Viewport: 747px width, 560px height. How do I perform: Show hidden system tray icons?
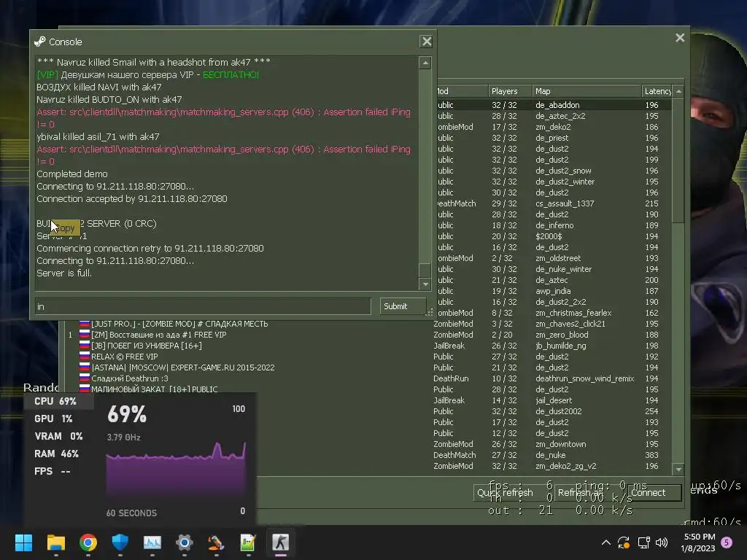[x=606, y=542]
